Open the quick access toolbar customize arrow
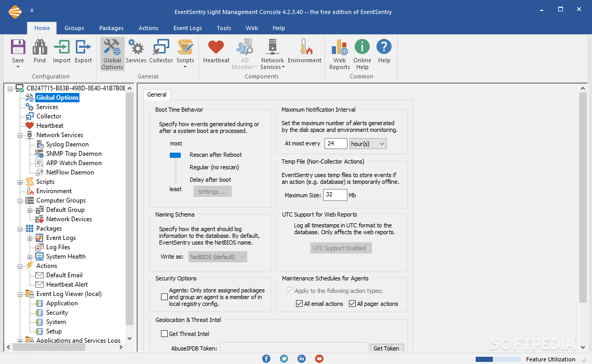This screenshot has width=592, height=364. 32,10
